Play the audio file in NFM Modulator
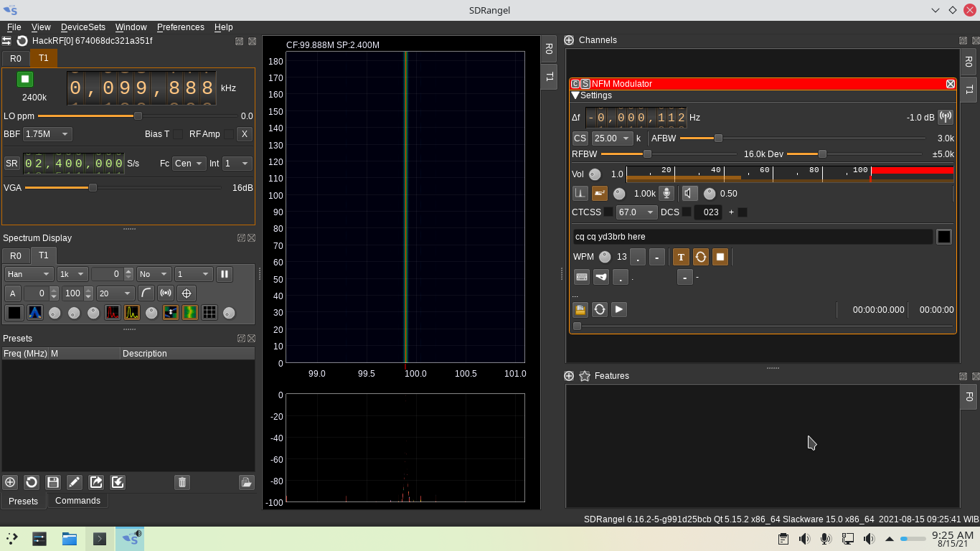This screenshot has height=551, width=980. tap(619, 309)
